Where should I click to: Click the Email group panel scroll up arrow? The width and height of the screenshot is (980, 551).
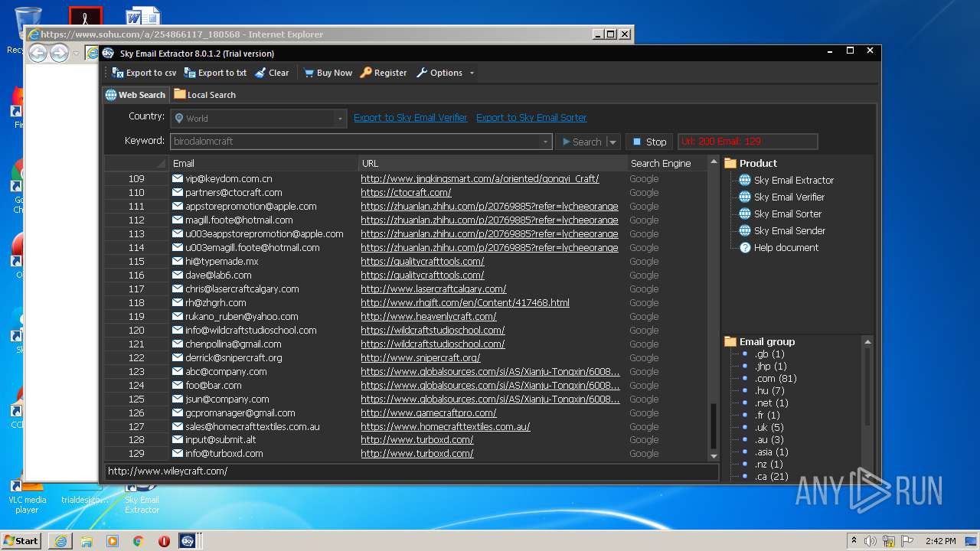[867, 341]
